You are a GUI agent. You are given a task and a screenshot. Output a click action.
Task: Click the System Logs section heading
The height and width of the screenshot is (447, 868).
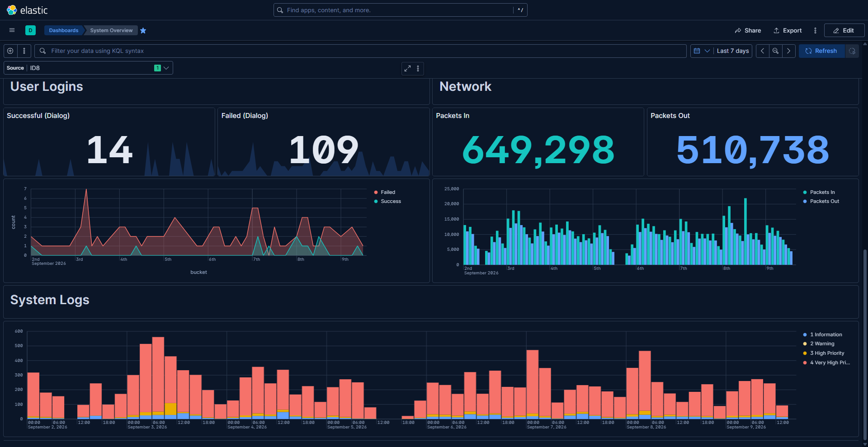pyautogui.click(x=50, y=300)
